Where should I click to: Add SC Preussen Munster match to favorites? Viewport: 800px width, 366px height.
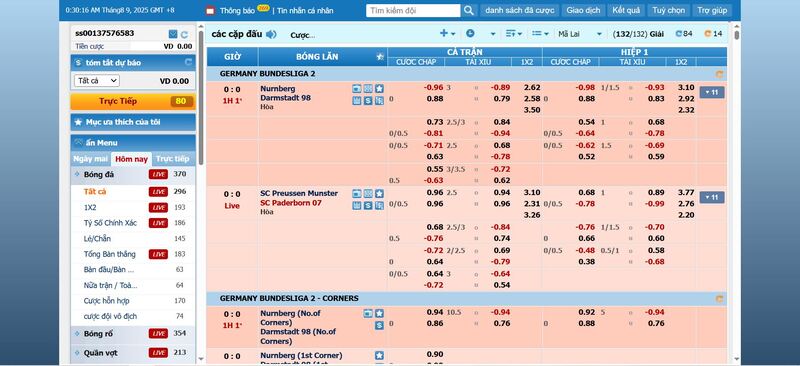point(379,193)
